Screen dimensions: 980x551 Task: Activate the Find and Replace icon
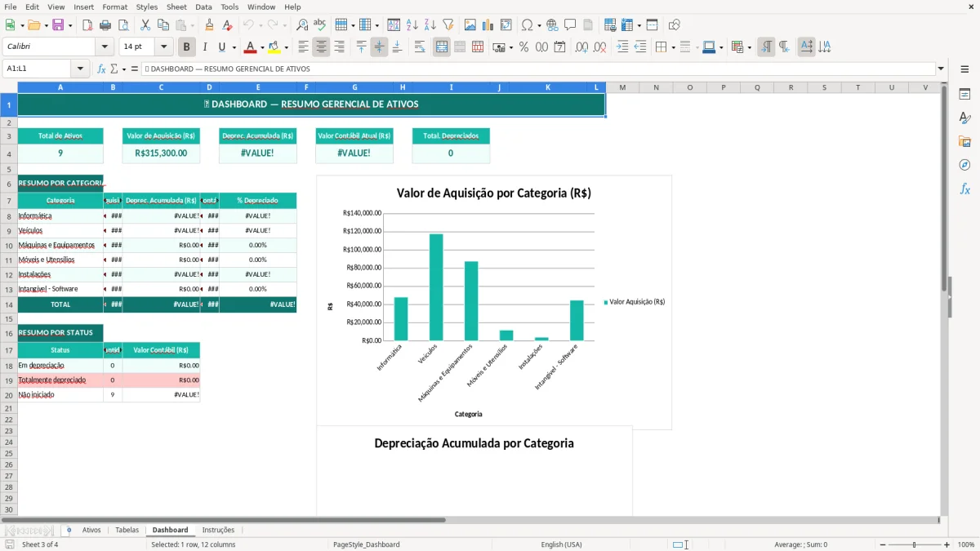coord(301,24)
